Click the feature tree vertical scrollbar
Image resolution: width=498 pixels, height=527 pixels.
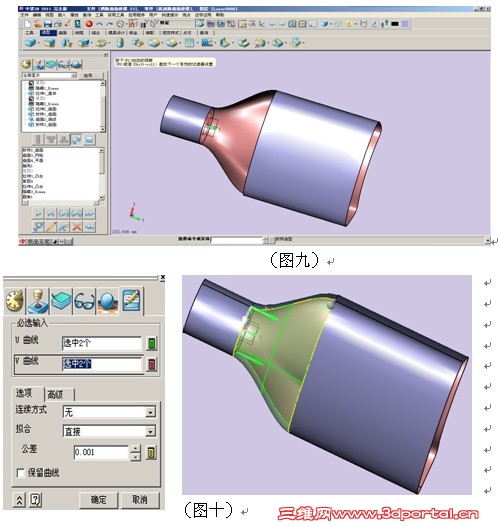[x=103, y=106]
